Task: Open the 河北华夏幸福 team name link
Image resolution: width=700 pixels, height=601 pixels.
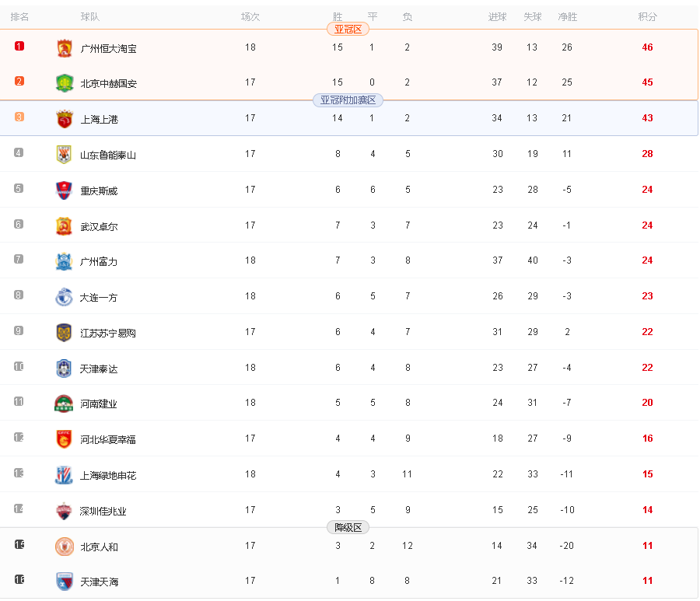Action: click(108, 439)
